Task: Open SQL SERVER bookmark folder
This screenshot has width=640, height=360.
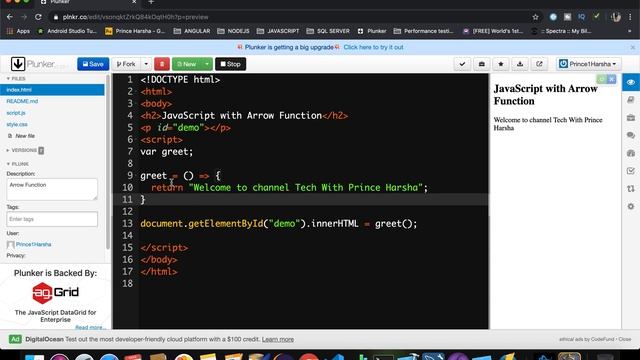Action: 328,31
